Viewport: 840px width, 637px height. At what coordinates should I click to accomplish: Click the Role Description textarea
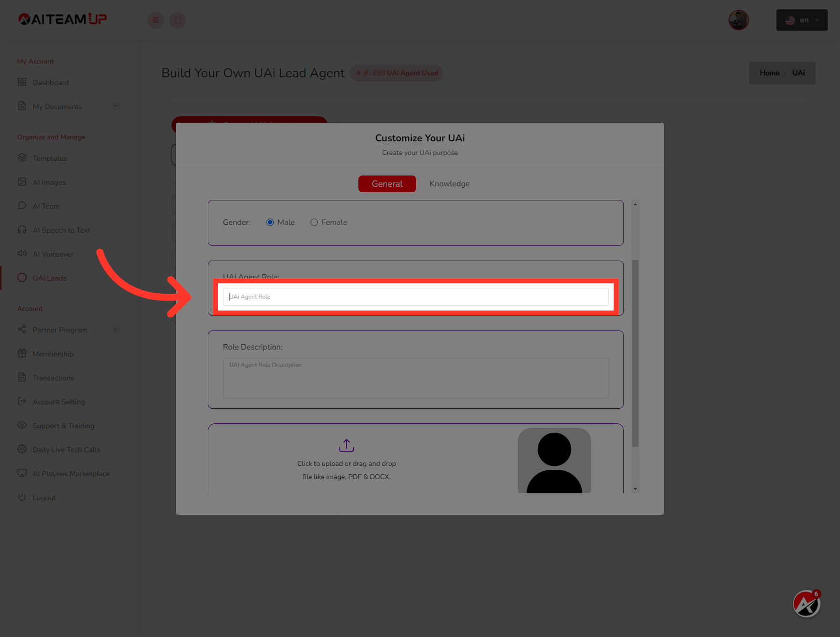click(416, 378)
